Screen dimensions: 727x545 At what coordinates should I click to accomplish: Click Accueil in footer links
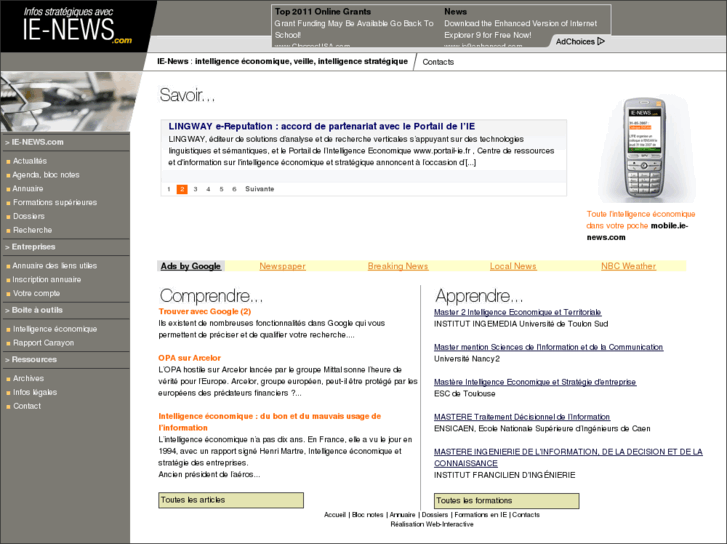click(x=335, y=515)
